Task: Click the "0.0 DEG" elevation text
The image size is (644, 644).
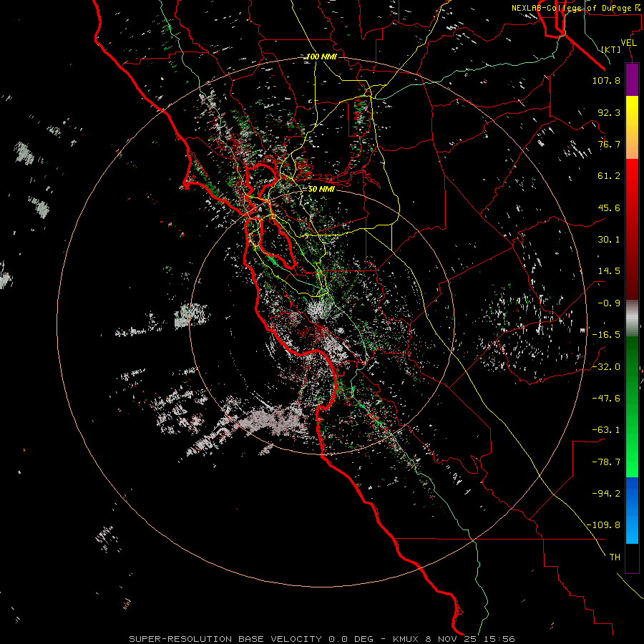Action: [351, 639]
